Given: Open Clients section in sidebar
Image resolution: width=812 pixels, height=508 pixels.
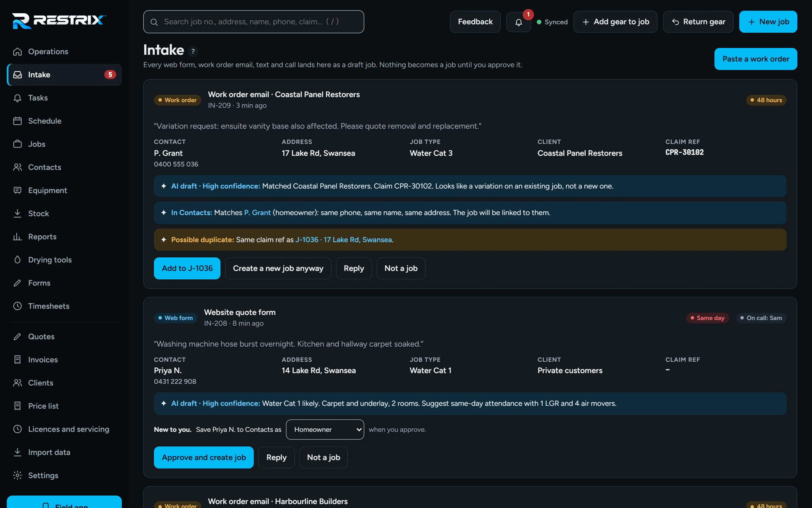Looking at the screenshot, I should [x=64, y=383].
